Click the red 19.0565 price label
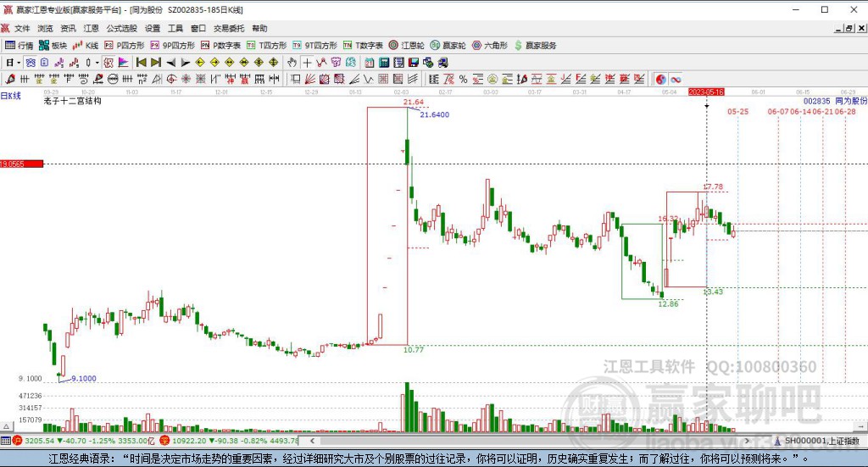The image size is (868, 467). pos(21,164)
